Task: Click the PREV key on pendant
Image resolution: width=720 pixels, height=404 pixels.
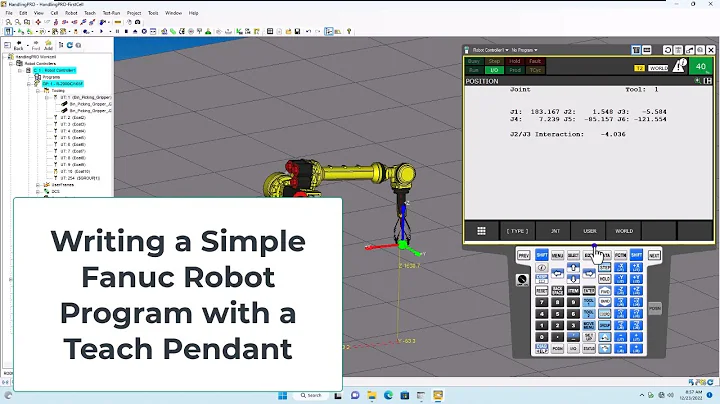Action: coord(523,255)
